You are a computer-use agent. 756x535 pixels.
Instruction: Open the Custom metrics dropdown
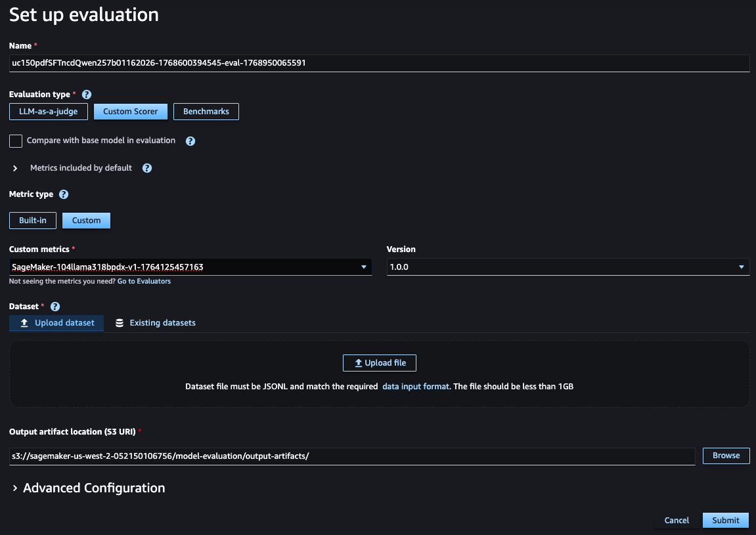pyautogui.click(x=190, y=267)
